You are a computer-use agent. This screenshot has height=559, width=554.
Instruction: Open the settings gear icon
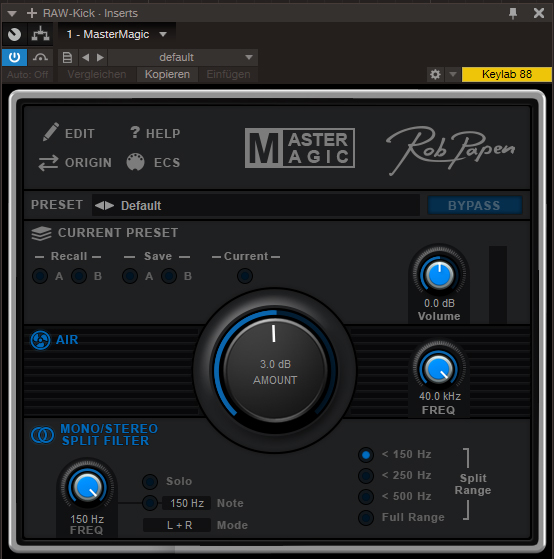coord(435,75)
